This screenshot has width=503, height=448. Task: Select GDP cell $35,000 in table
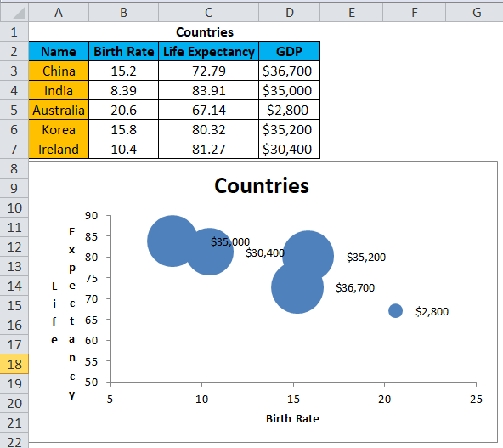[290, 90]
